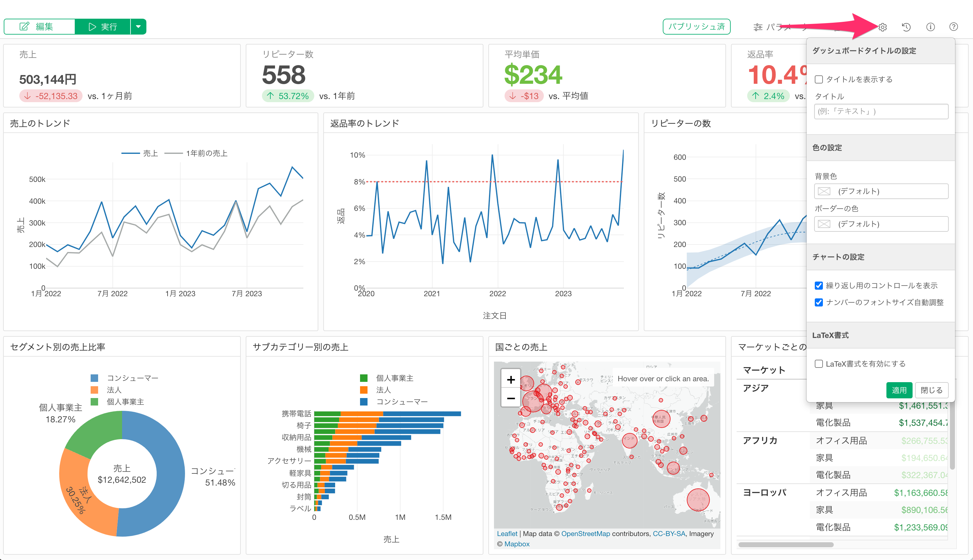This screenshot has height=560, width=973.
Task: Click the 実行 run button
Action: (x=103, y=26)
